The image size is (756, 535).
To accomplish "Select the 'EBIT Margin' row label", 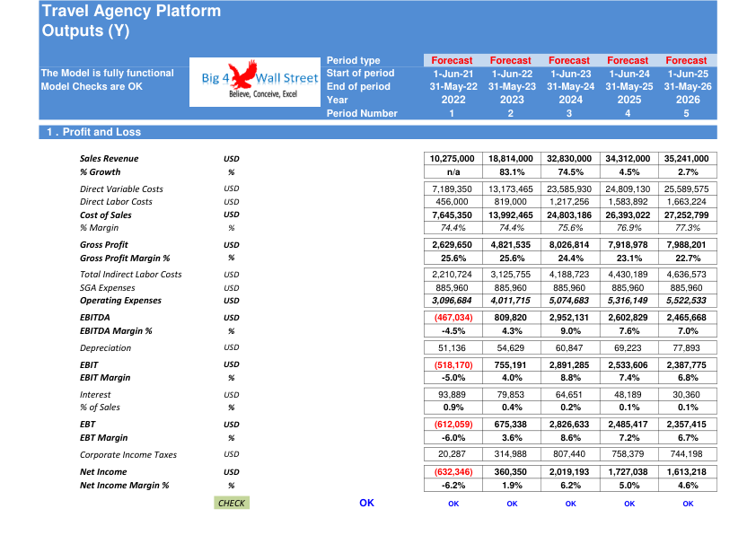I will (x=105, y=378).
